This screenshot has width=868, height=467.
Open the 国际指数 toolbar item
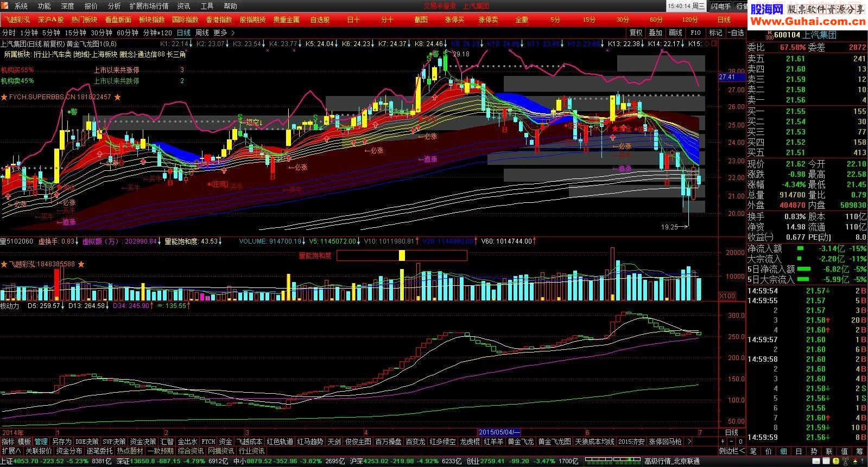(x=186, y=20)
